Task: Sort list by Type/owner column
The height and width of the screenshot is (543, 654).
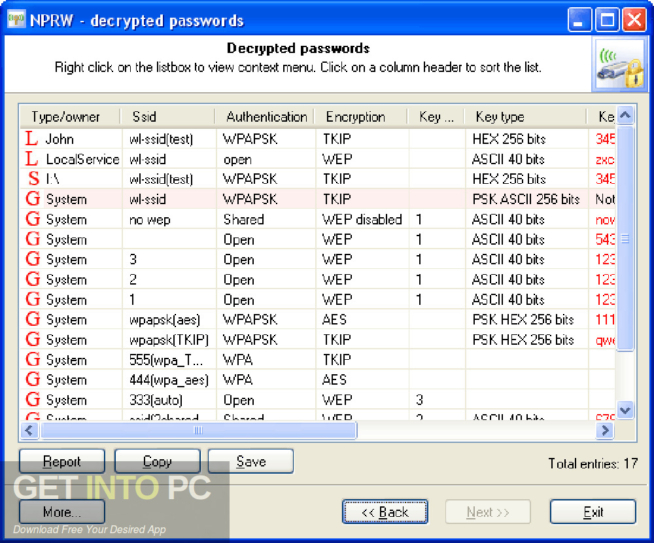Action: pyautogui.click(x=70, y=117)
